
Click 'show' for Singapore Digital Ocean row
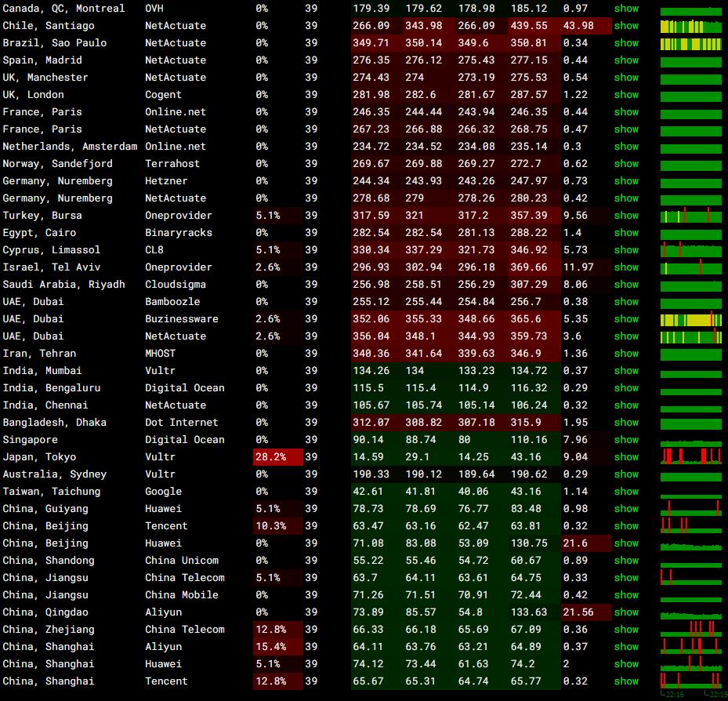tap(626, 440)
